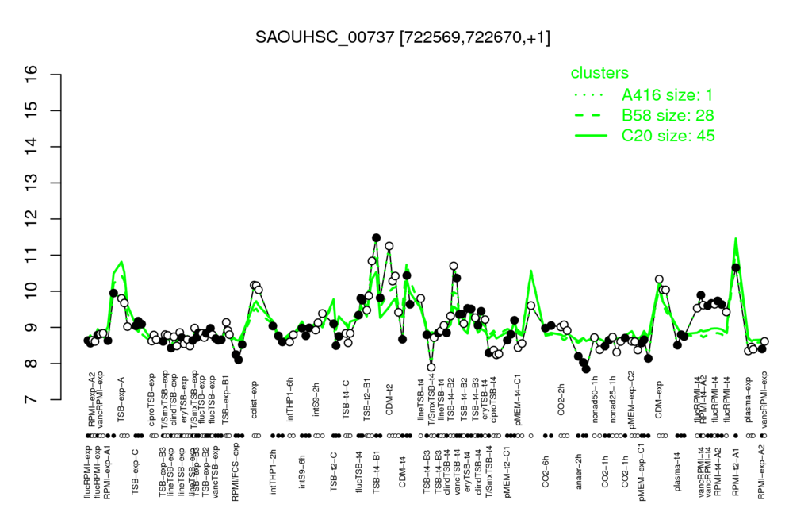Click the TSB-exp-C axis label
The width and height of the screenshot is (812, 508).
click(136, 471)
